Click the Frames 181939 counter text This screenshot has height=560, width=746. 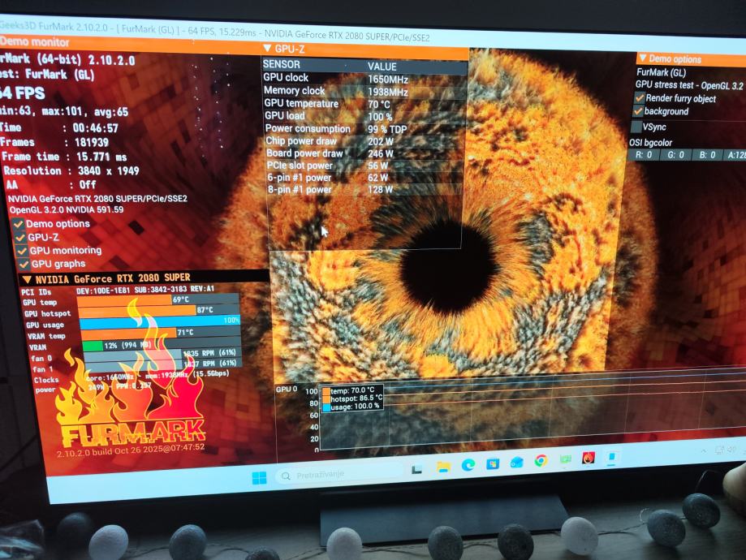54,142
